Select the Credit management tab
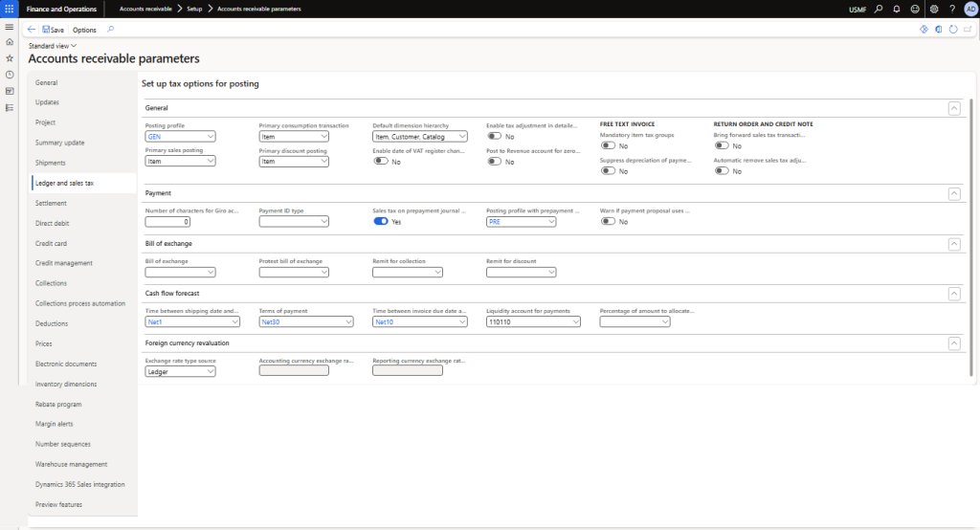Viewport: 980px width, 530px height. tap(63, 263)
